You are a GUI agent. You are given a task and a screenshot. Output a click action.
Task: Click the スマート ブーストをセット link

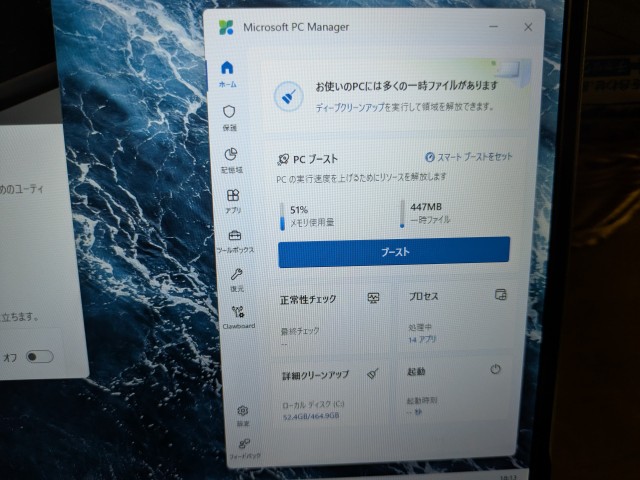[468, 157]
